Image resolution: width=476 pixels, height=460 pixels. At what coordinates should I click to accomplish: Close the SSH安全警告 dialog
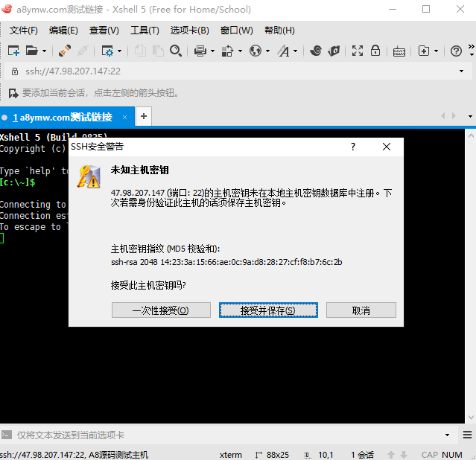(x=387, y=147)
